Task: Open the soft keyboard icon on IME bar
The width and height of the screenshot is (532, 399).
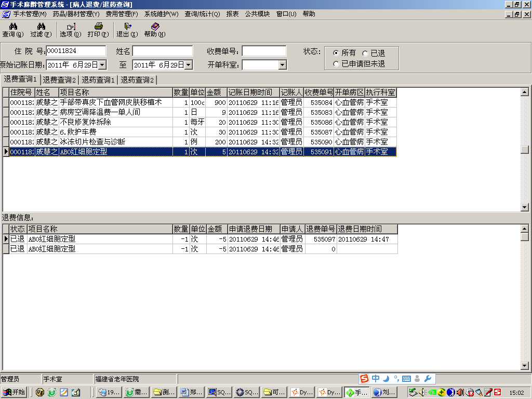Action: coord(406,379)
